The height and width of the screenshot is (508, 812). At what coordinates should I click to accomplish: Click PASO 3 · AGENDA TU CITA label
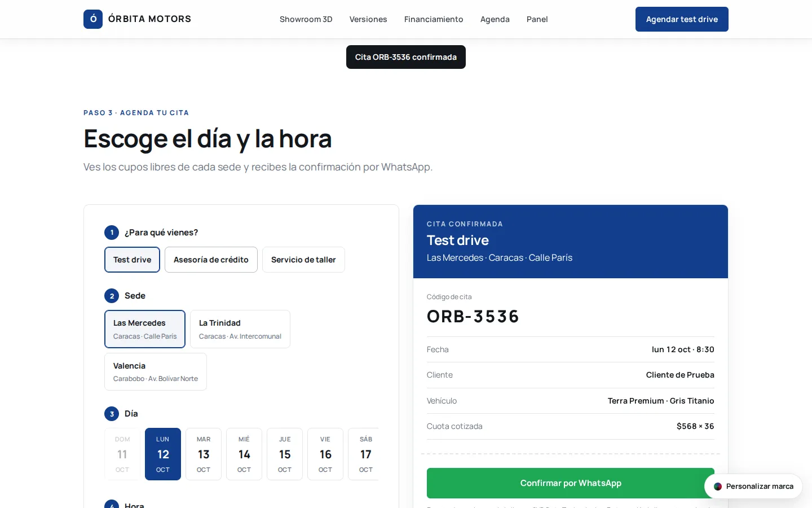(x=136, y=113)
